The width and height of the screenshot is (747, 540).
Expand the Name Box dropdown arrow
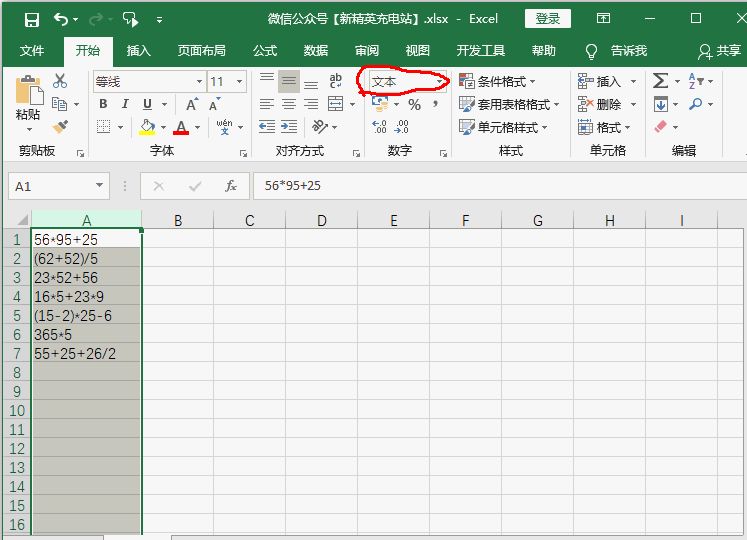click(x=99, y=185)
